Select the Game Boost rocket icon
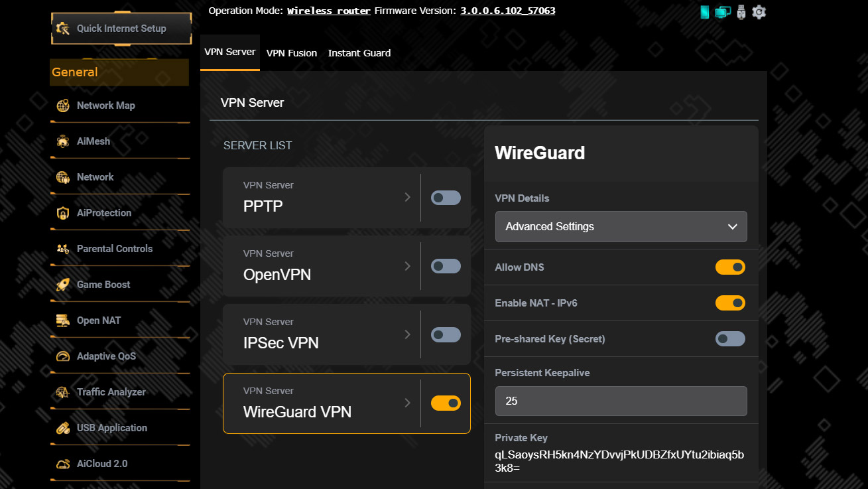The height and width of the screenshot is (489, 868). click(x=63, y=285)
